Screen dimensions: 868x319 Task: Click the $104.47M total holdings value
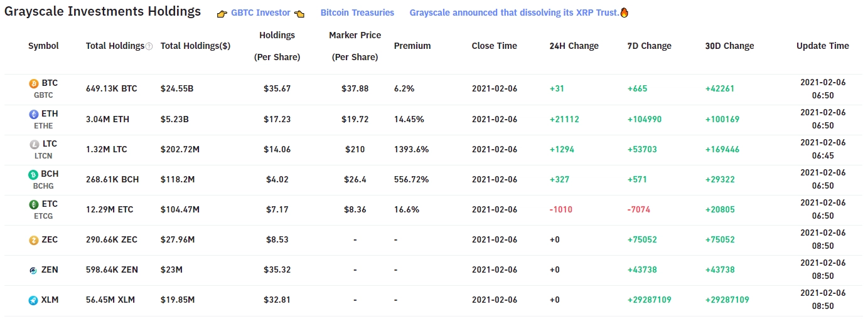pyautogui.click(x=180, y=209)
